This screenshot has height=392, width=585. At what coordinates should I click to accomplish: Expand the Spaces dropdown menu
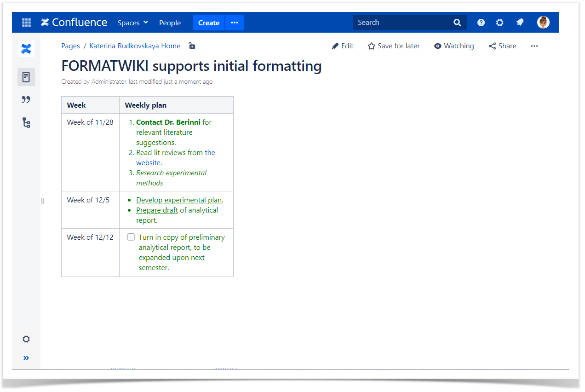click(132, 23)
